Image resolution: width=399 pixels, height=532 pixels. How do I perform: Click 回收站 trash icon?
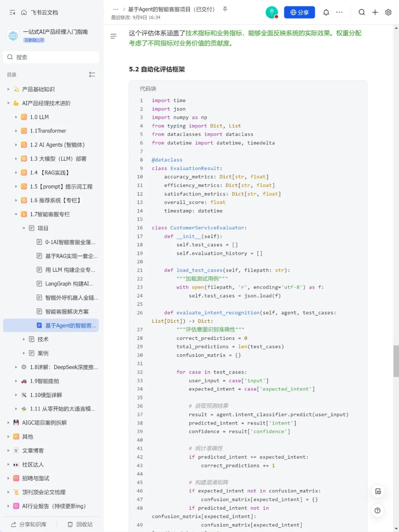[70, 525]
